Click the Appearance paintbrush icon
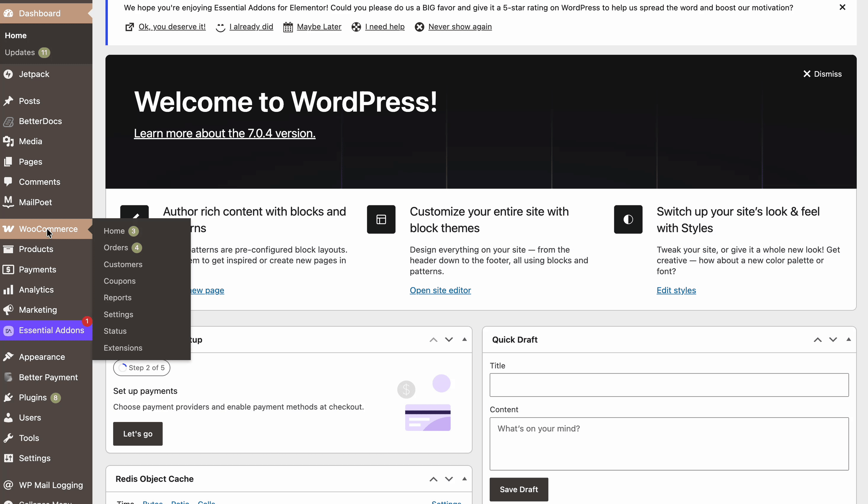Viewport: 868px width, 504px height. click(8, 357)
